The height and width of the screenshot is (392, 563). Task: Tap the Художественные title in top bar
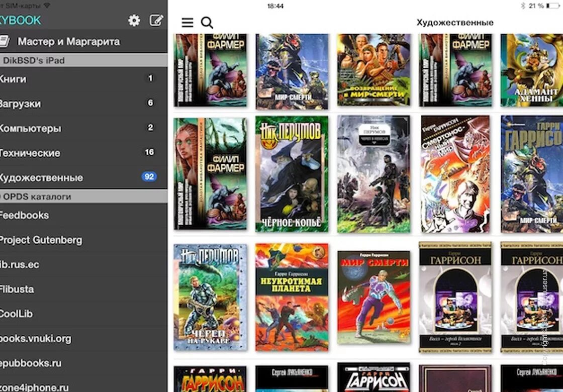pyautogui.click(x=455, y=23)
